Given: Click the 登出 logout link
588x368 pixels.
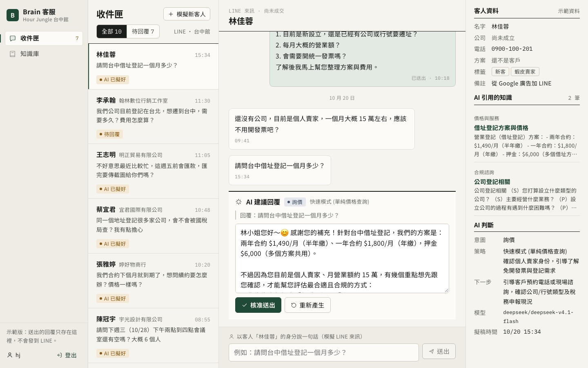Looking at the screenshot, I should click(x=67, y=355).
